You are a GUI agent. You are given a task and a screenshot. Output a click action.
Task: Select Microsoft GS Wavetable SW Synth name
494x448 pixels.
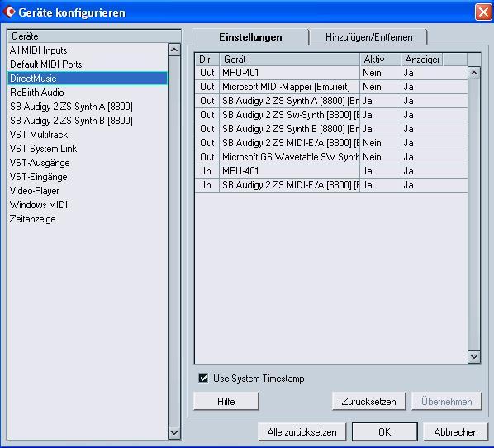click(289, 157)
